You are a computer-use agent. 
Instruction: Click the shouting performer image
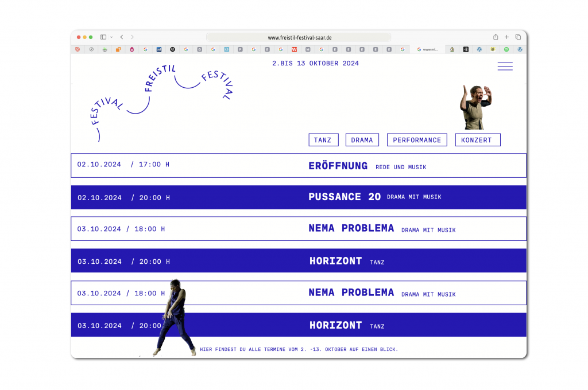475,107
